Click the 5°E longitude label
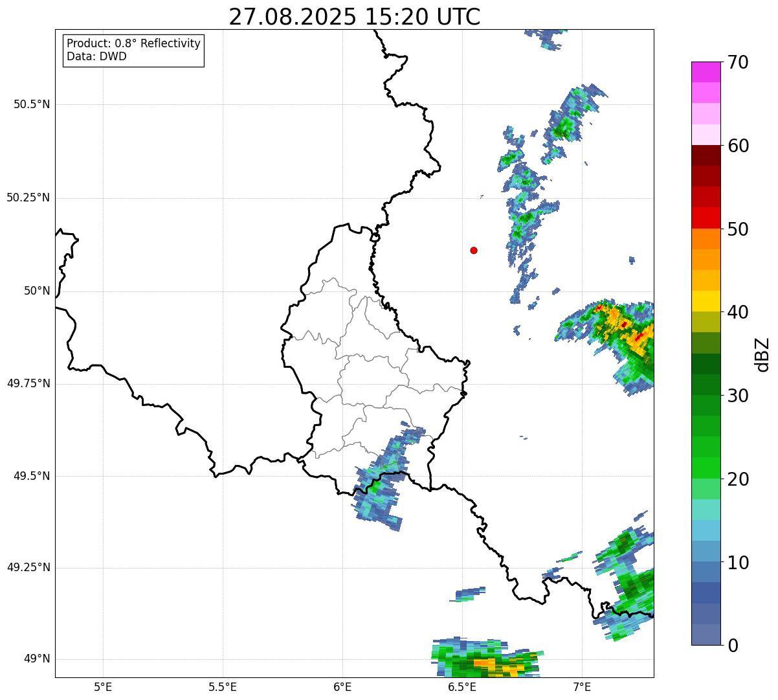 click(x=103, y=686)
